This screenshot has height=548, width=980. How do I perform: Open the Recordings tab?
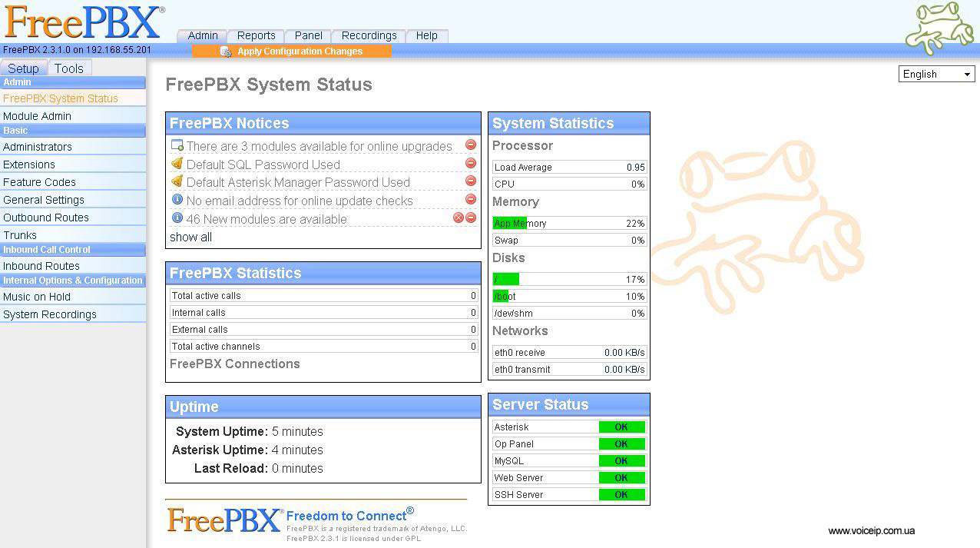pyautogui.click(x=369, y=35)
